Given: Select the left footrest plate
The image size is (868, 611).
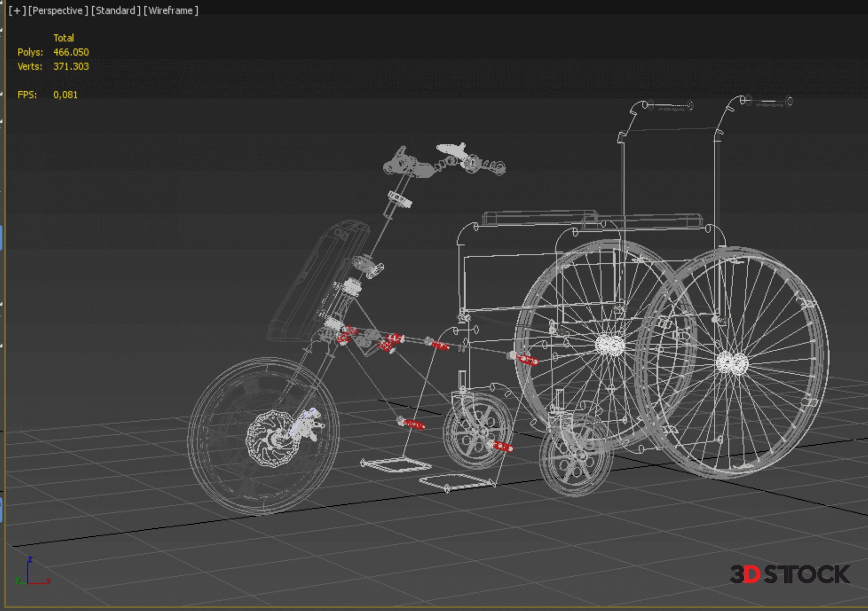Looking at the screenshot, I should click(396, 465).
